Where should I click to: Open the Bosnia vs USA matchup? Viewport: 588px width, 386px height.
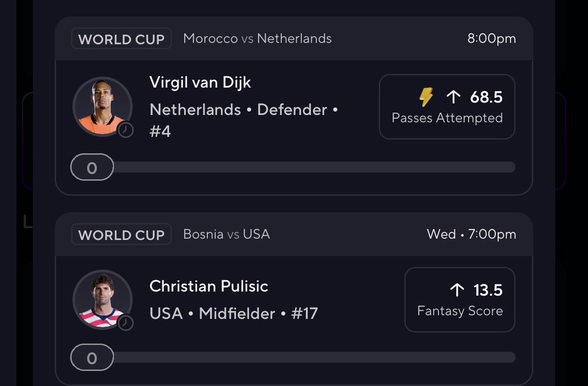(x=226, y=234)
